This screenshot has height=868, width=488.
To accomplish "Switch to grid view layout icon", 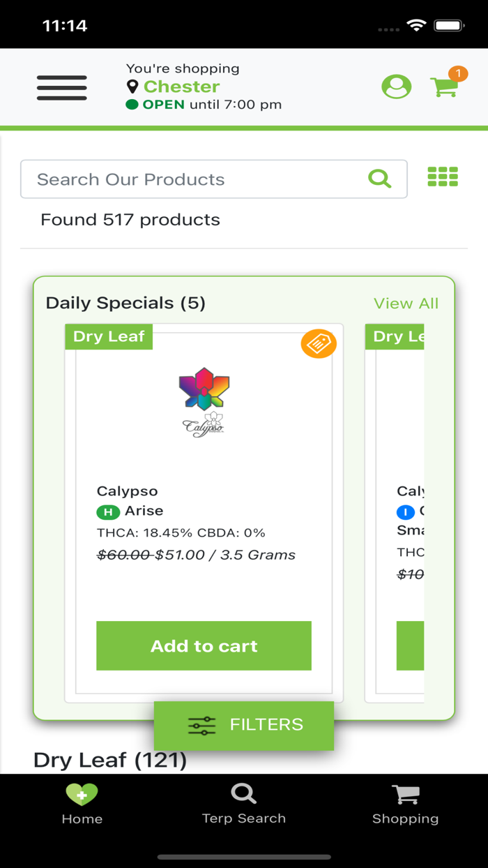I will 443,177.
